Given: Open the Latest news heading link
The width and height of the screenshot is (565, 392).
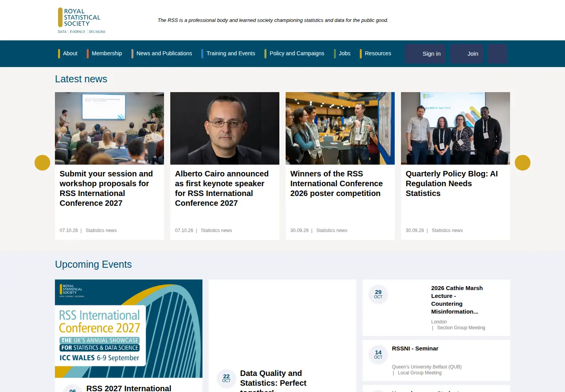Looking at the screenshot, I should (x=81, y=79).
